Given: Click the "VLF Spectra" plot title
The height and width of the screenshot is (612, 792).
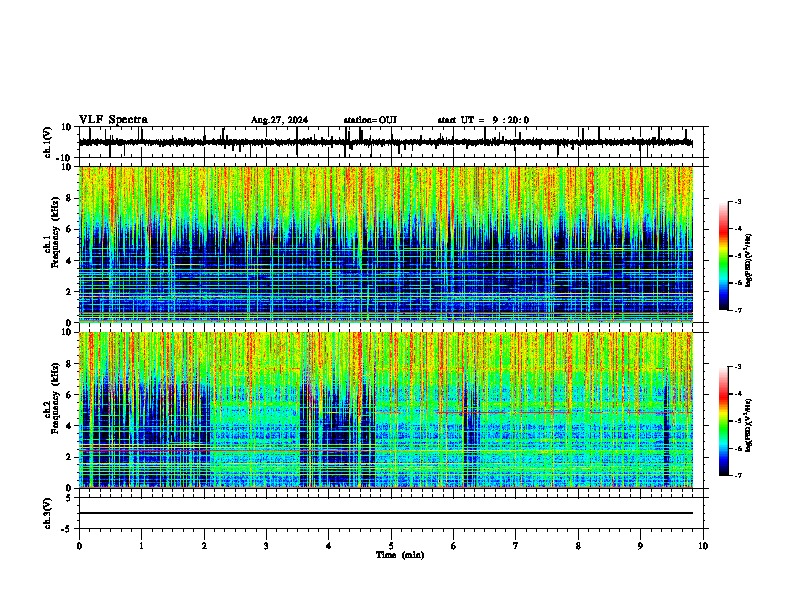Looking at the screenshot, I should pos(113,119).
